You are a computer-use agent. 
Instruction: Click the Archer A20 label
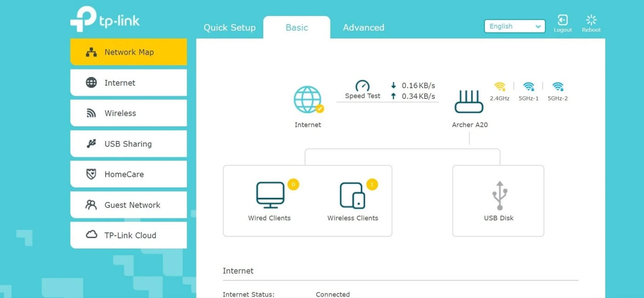click(x=470, y=125)
